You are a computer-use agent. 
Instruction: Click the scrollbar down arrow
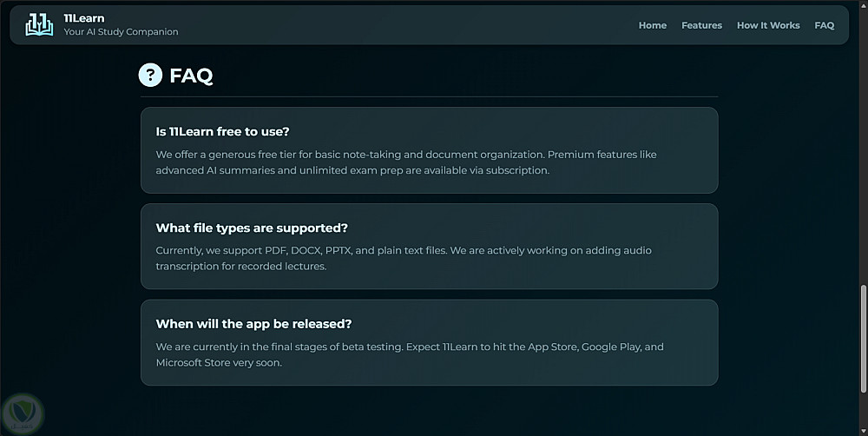[862, 430]
